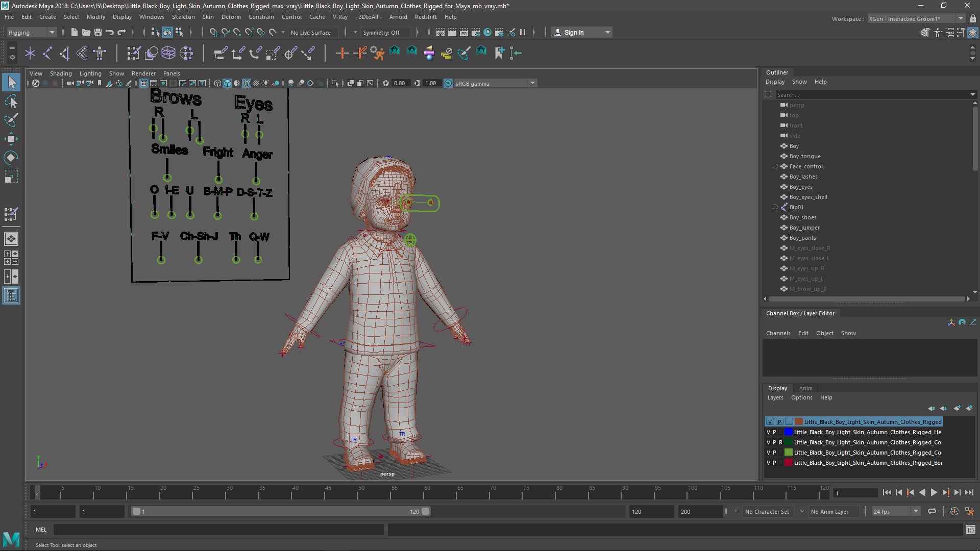Toggle R reference state of Rigged_Co layer
980x551 pixels.
(780, 442)
